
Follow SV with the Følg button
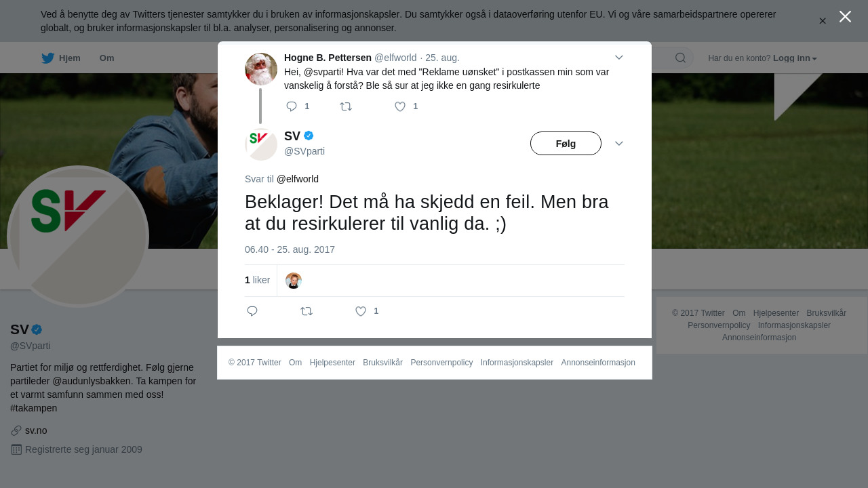tap(566, 144)
